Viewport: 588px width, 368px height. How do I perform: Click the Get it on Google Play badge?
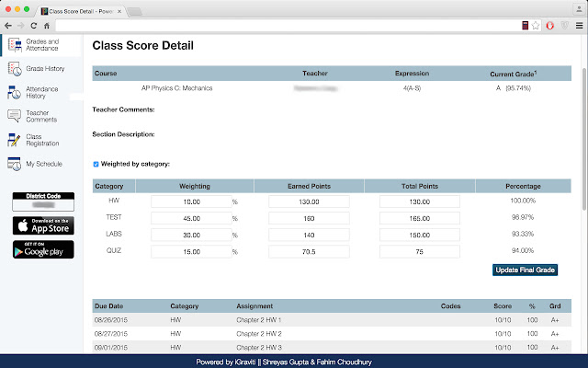(43, 249)
